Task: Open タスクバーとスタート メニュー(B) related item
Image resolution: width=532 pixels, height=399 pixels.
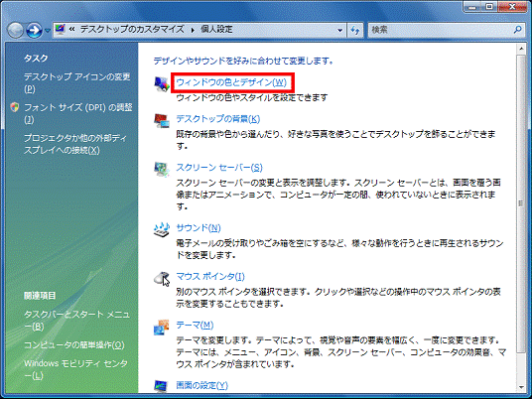Action: (76, 321)
